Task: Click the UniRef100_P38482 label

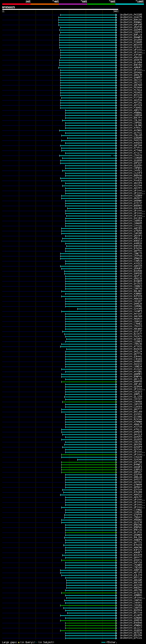Action: coord(131,108)
